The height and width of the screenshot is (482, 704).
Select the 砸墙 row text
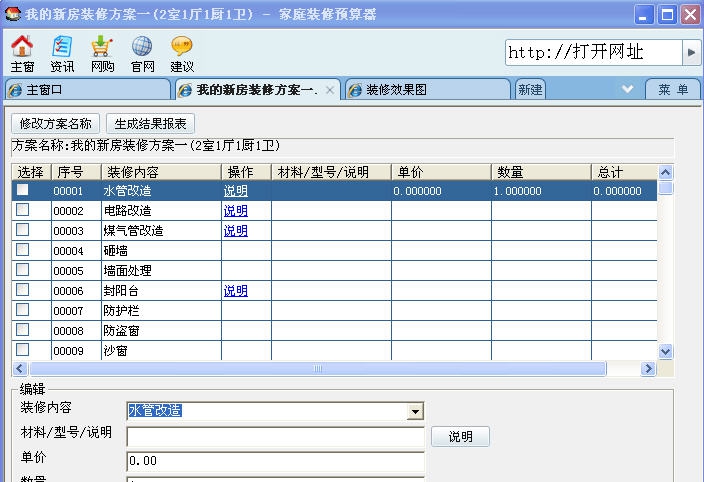[x=115, y=250]
